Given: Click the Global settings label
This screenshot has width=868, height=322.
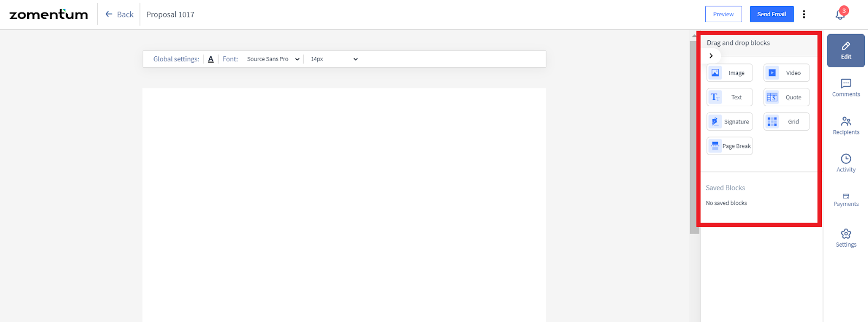Looking at the screenshot, I should click(176, 59).
